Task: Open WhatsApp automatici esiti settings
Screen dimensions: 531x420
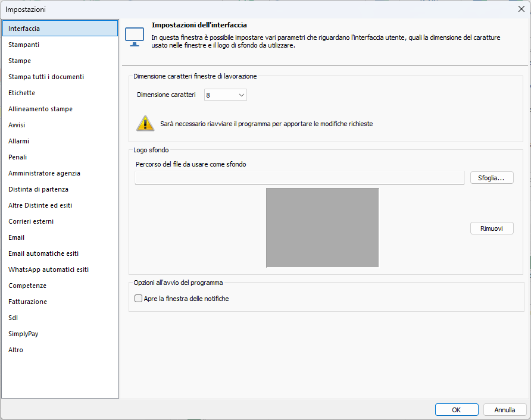Action: tap(48, 269)
